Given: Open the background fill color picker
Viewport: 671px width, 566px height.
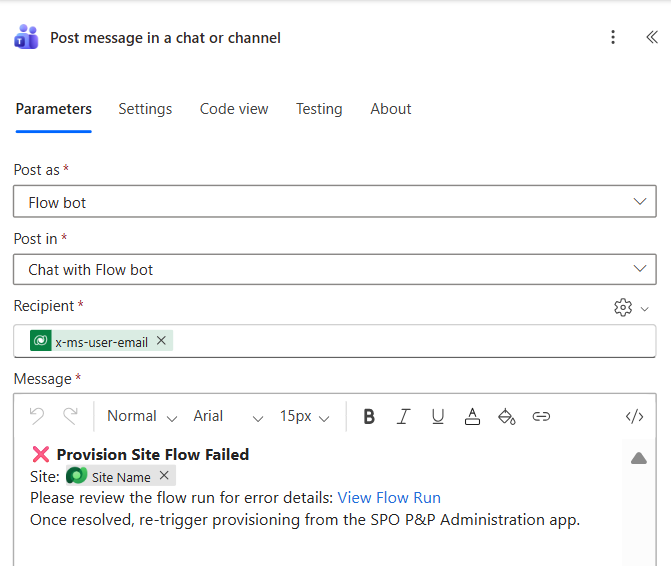Looking at the screenshot, I should point(507,416).
